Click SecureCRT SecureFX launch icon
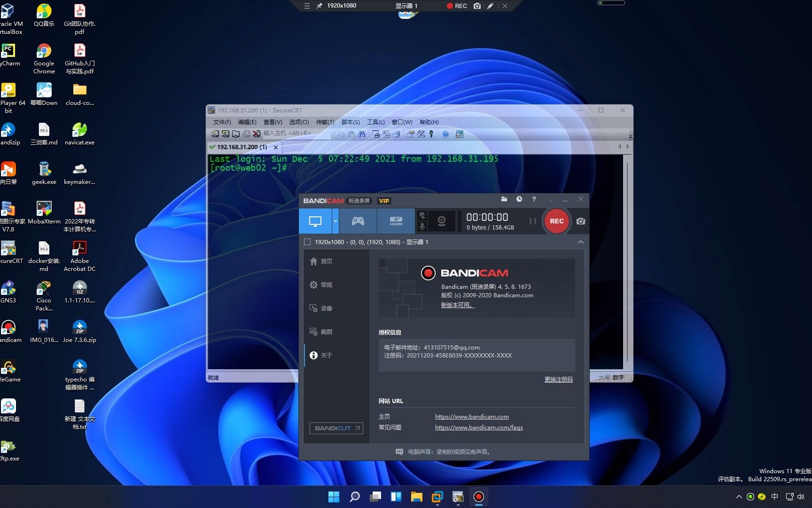The height and width of the screenshot is (508, 812). 459,134
